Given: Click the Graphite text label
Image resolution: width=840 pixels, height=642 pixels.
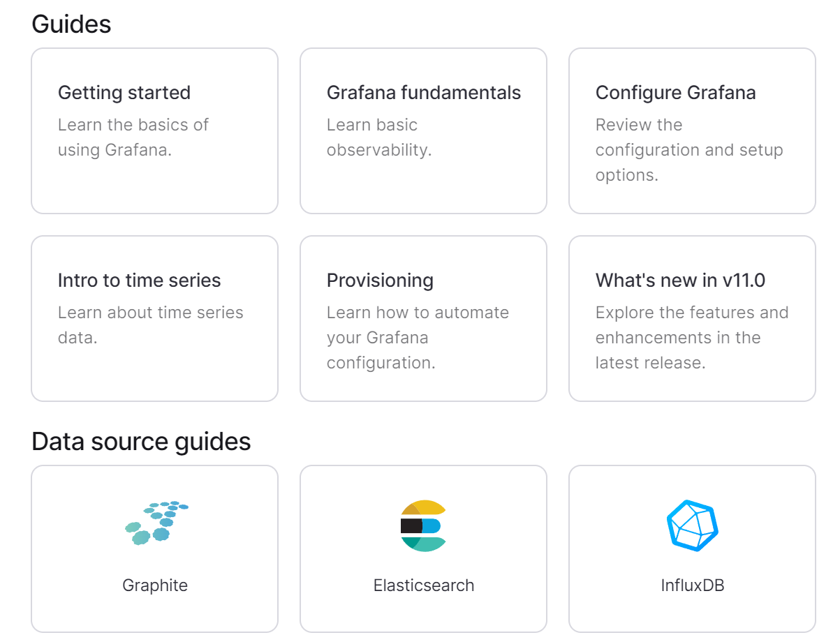Looking at the screenshot, I should click(155, 585).
